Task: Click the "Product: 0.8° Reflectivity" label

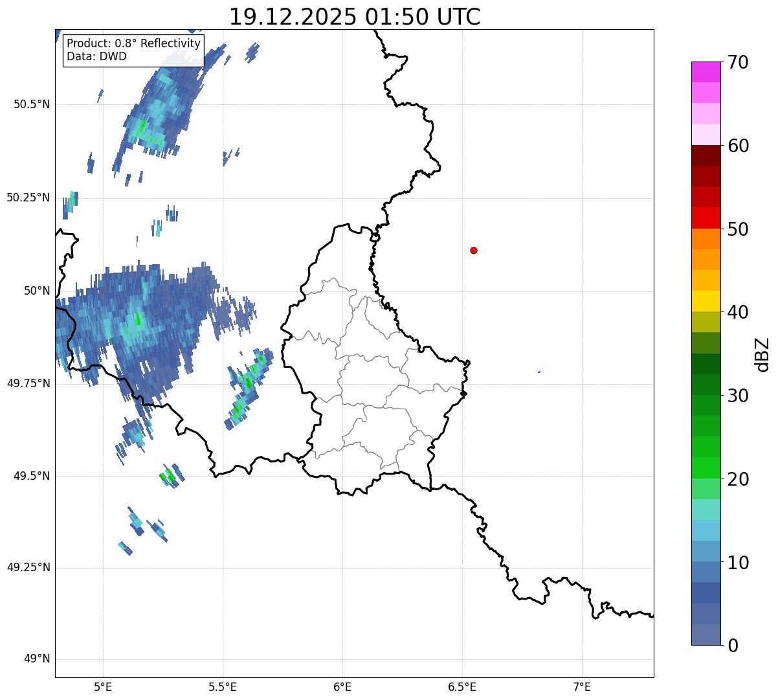Action: coord(134,44)
